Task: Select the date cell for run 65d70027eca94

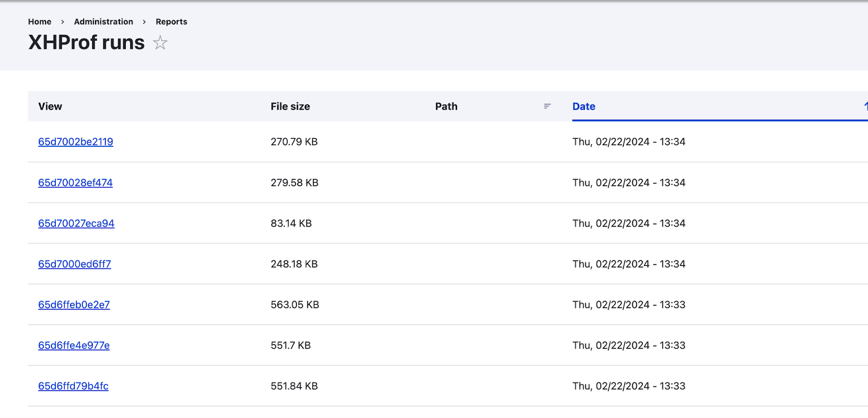Action: [629, 223]
